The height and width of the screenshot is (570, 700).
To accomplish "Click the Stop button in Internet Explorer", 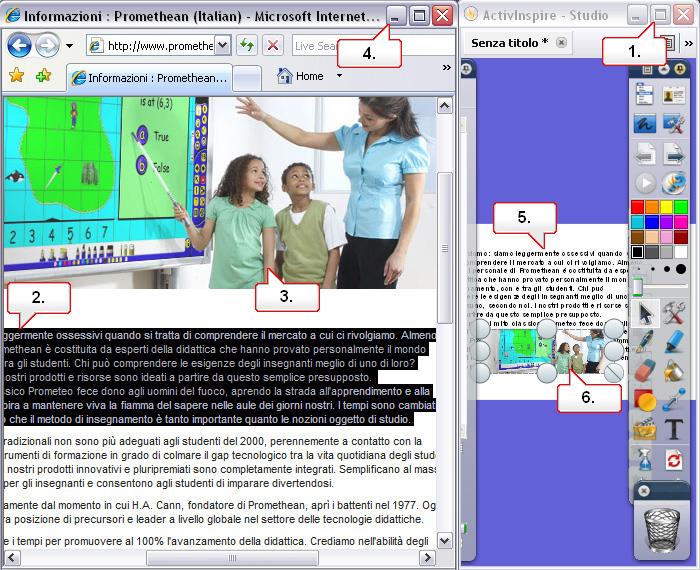I will pos(273,45).
